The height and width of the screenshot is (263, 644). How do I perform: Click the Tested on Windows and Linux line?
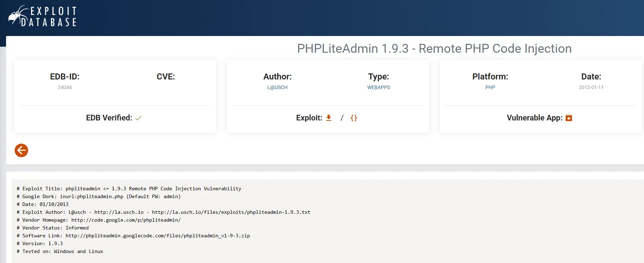tap(60, 251)
